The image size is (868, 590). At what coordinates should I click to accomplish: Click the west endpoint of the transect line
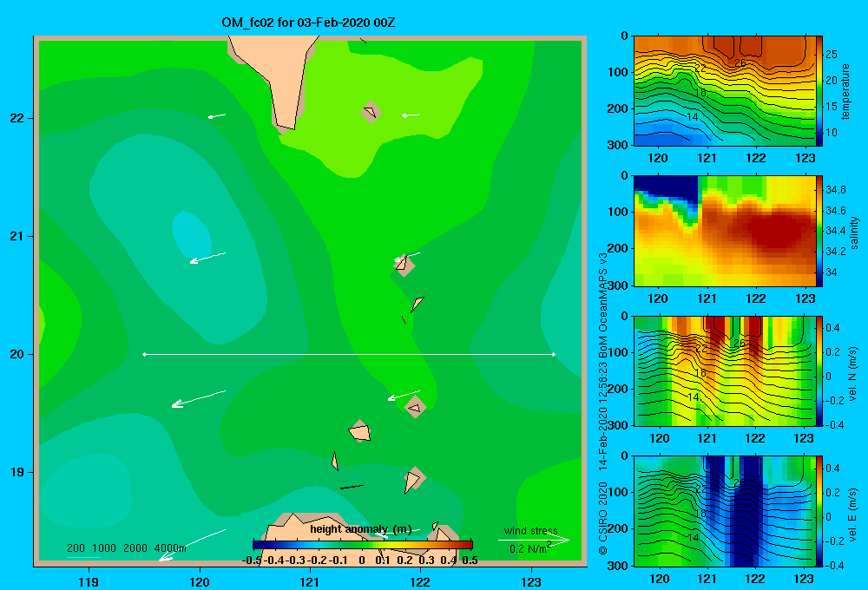144,354
